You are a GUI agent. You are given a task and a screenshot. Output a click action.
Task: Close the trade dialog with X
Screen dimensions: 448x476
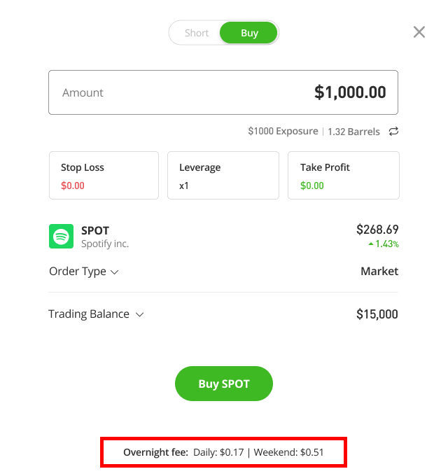(419, 32)
